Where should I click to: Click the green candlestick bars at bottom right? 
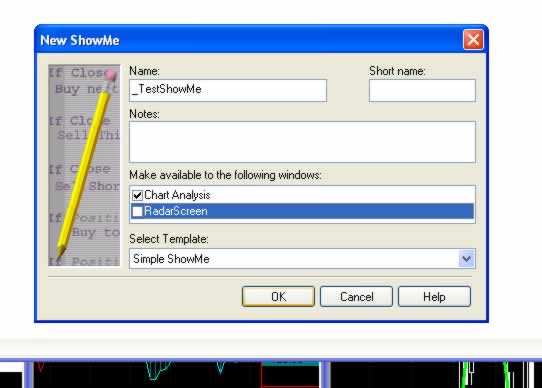[x=467, y=374]
